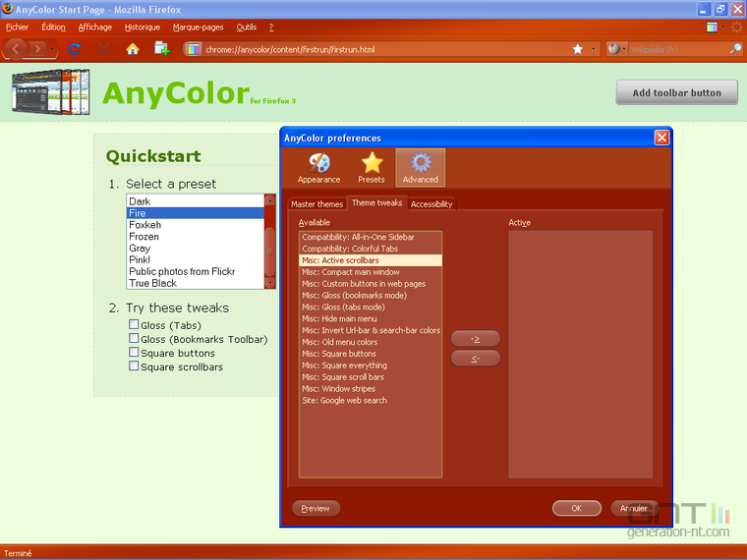
Task: Switch to the Theme tweaks tab
Action: (x=376, y=202)
